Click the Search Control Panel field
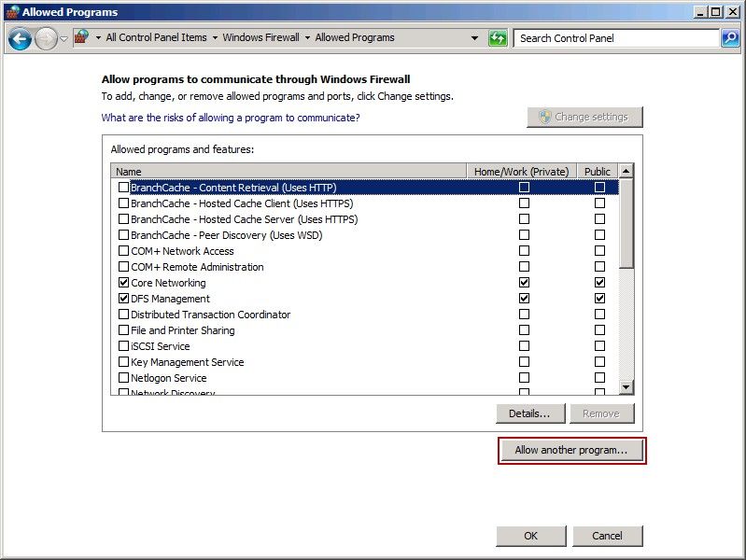 point(616,38)
